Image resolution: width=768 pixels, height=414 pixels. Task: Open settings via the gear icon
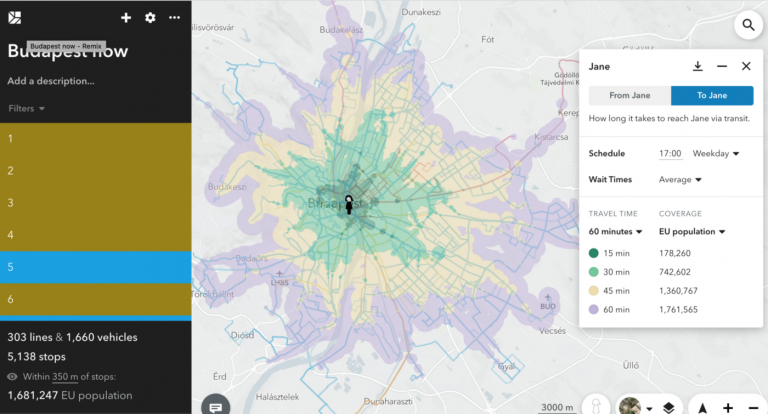pyautogui.click(x=150, y=18)
